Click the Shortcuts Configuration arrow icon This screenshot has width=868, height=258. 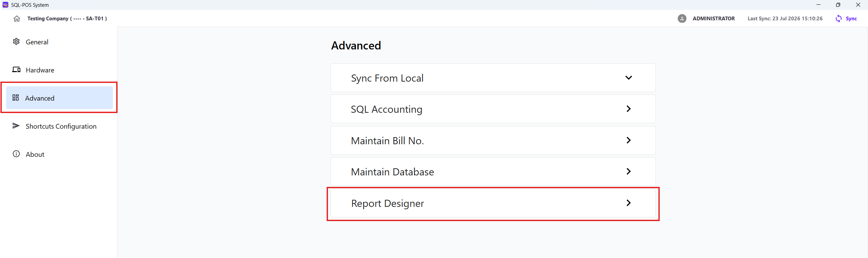16,126
